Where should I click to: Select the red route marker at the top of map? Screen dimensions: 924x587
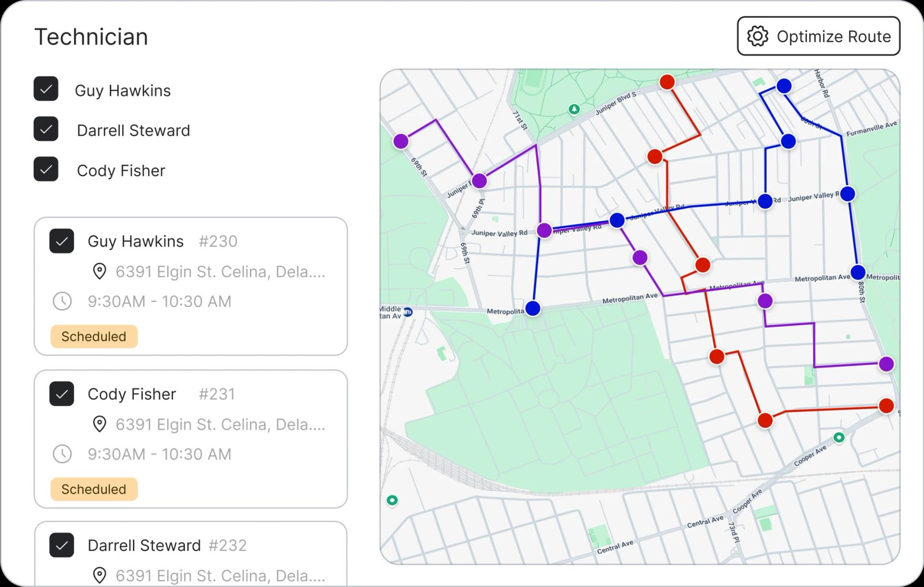(667, 82)
